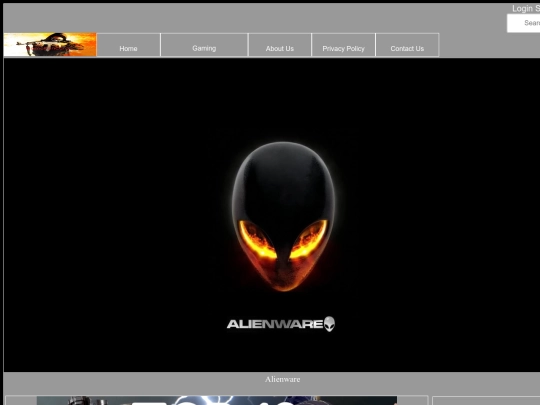Open the Contact Us page
This screenshot has width=540, height=405.
coord(407,45)
